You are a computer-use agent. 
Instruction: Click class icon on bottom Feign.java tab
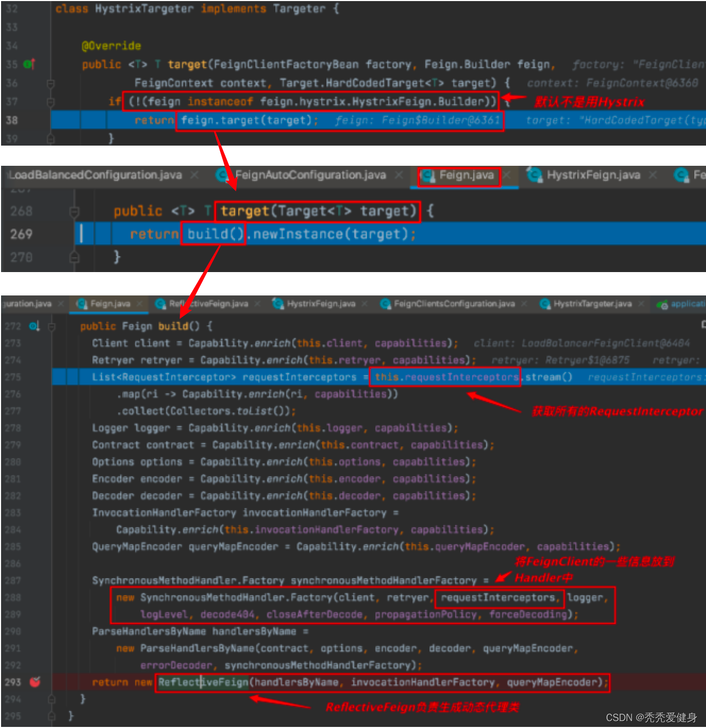(x=82, y=304)
